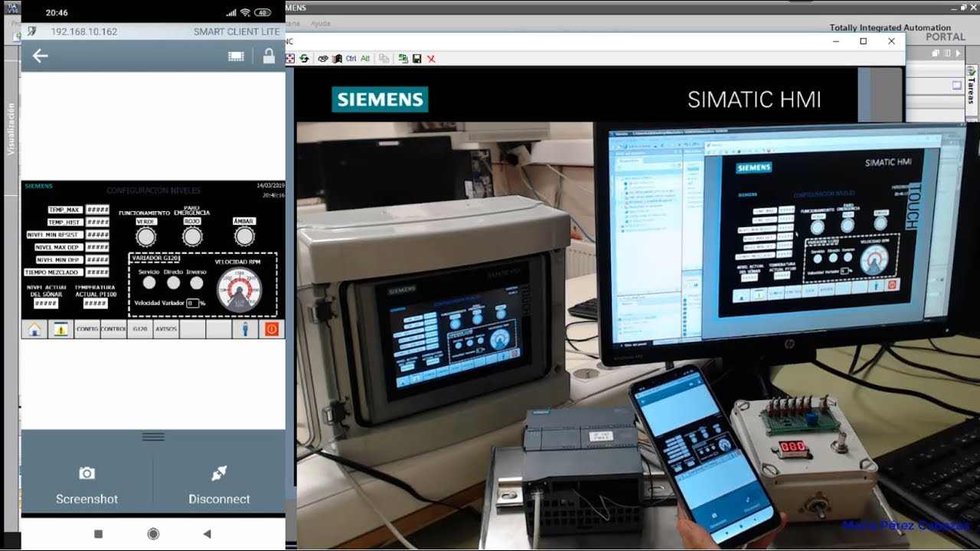Image resolution: width=980 pixels, height=551 pixels.
Task: Select the TIEMPO MEZCLADO value field
Action: 97,272
